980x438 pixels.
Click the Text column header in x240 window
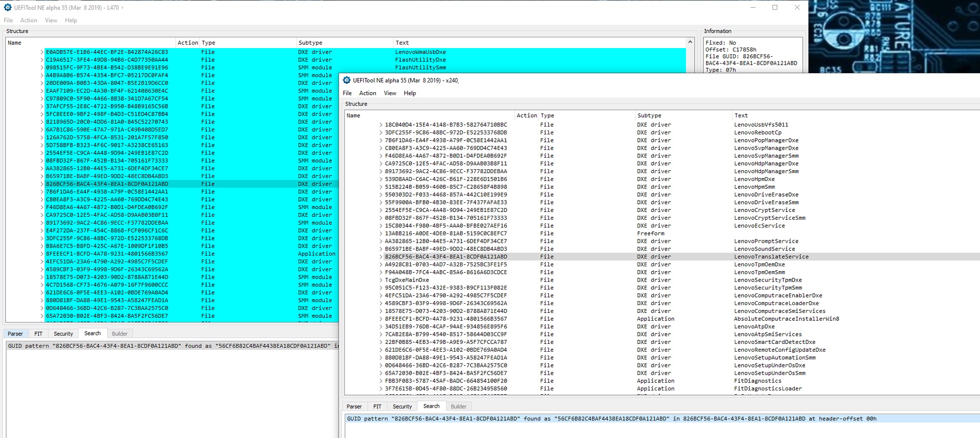click(x=856, y=116)
